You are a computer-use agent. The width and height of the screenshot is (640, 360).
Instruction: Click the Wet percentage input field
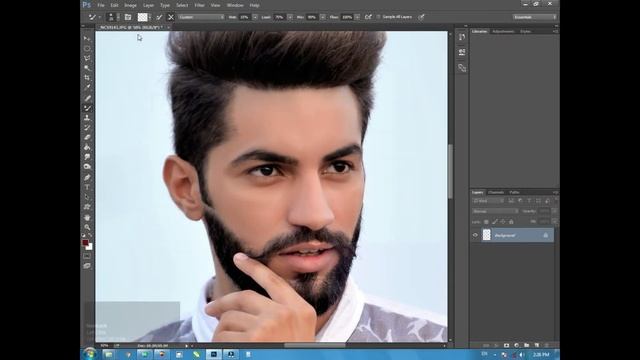pos(244,17)
